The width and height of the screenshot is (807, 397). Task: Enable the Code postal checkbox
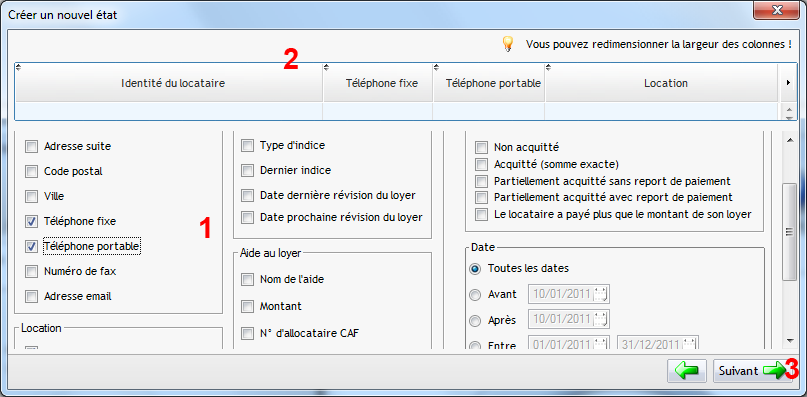coord(31,171)
